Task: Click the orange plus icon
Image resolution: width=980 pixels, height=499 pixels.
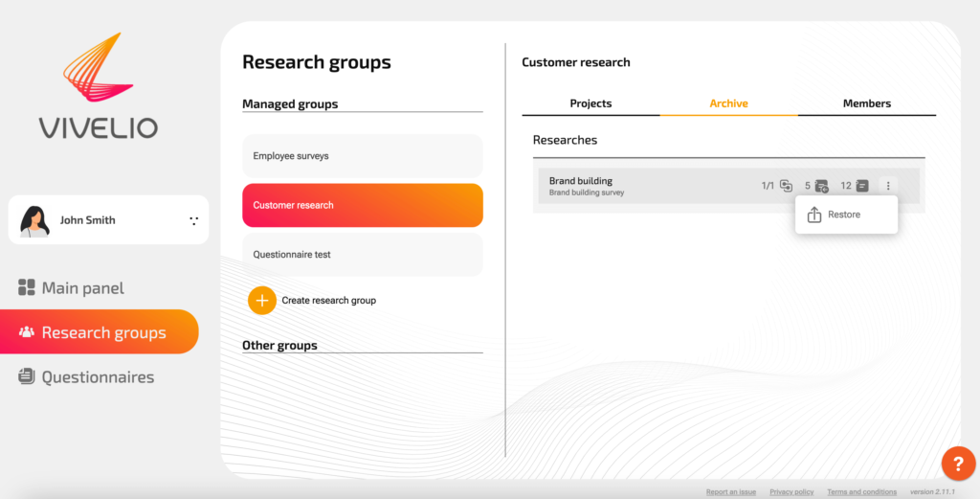Action: point(262,301)
